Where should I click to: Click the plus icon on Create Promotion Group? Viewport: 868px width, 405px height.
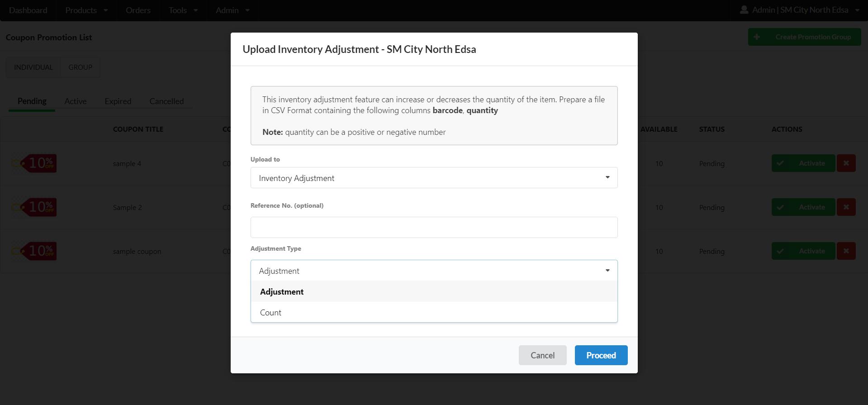(x=757, y=37)
